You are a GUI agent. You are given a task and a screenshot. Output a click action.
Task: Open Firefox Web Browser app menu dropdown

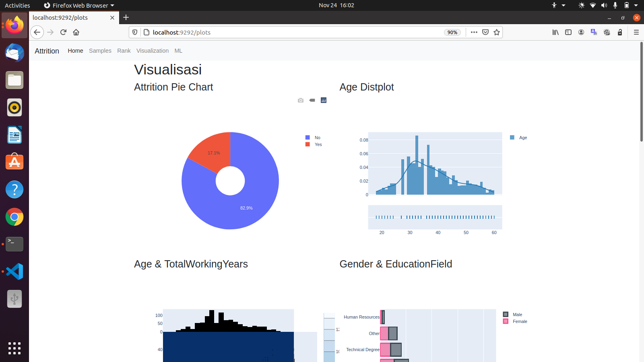point(79,5)
